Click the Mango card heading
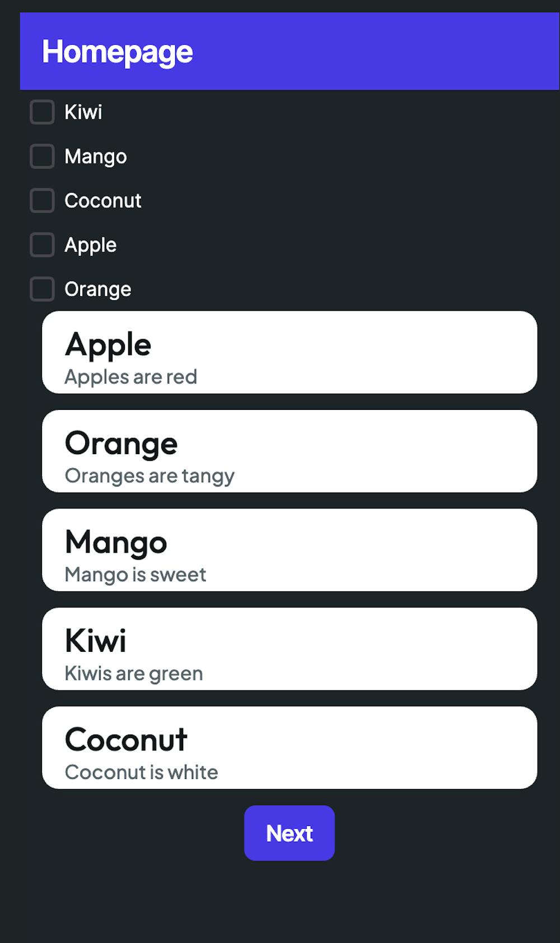 click(116, 542)
